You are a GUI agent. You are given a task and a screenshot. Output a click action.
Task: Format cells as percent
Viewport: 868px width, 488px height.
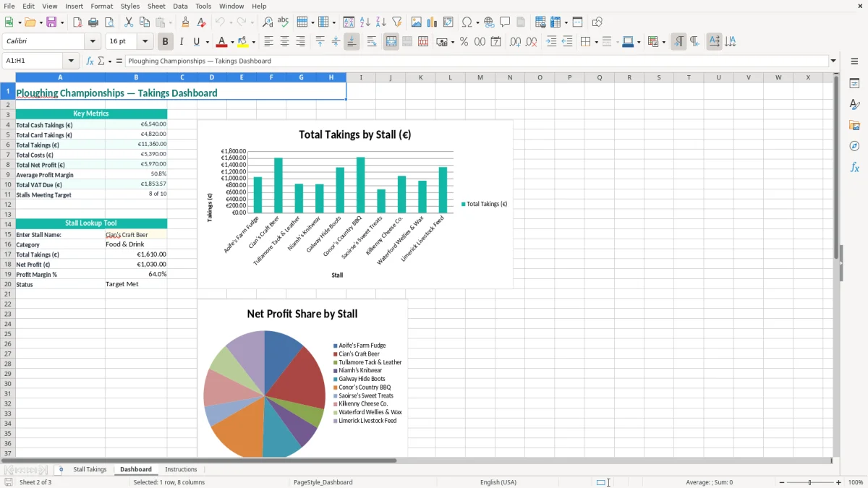(464, 42)
